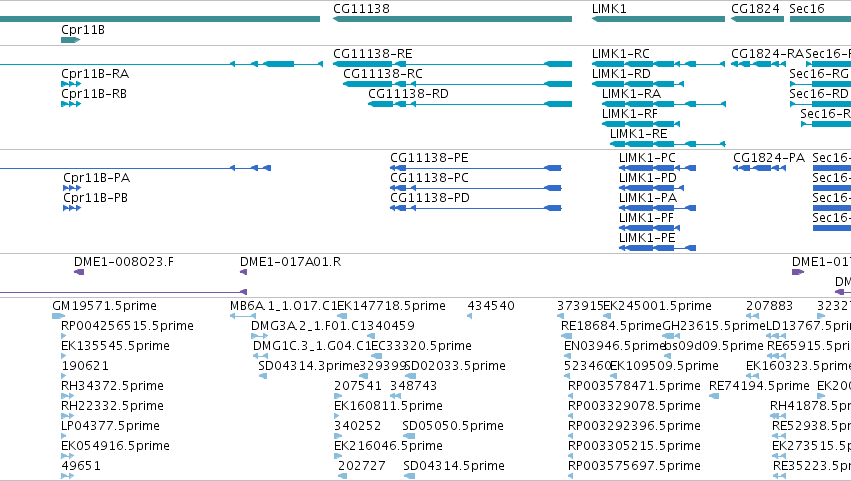Select the Cpr11B-RA transcript glyph
This screenshot has width=851, height=481.
pyautogui.click(x=71, y=84)
